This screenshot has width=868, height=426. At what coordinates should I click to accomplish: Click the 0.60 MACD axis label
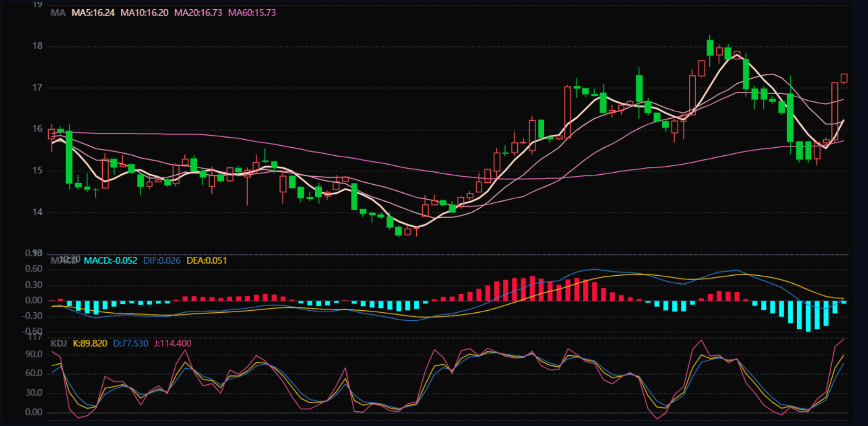tap(34, 269)
